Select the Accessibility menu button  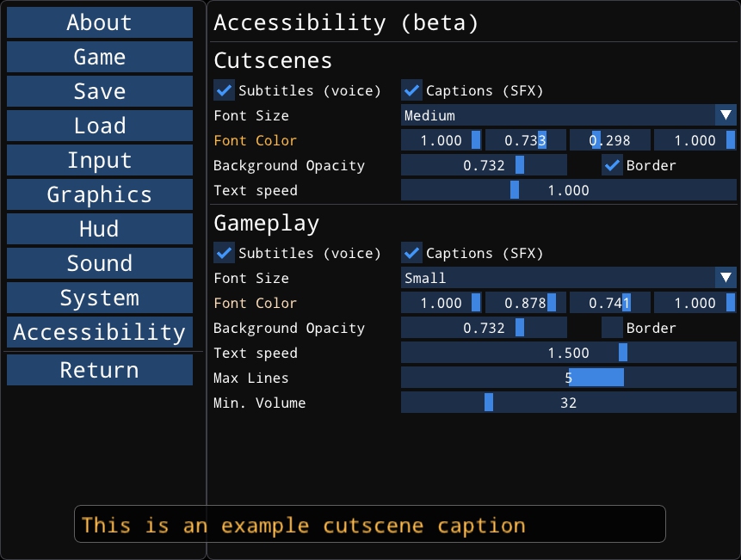tap(100, 332)
